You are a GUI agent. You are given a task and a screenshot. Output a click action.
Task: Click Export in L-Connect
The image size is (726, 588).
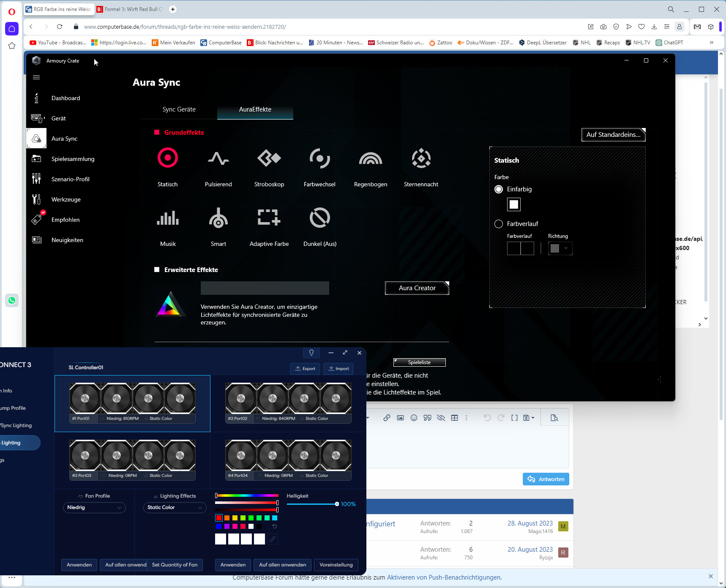pyautogui.click(x=306, y=369)
